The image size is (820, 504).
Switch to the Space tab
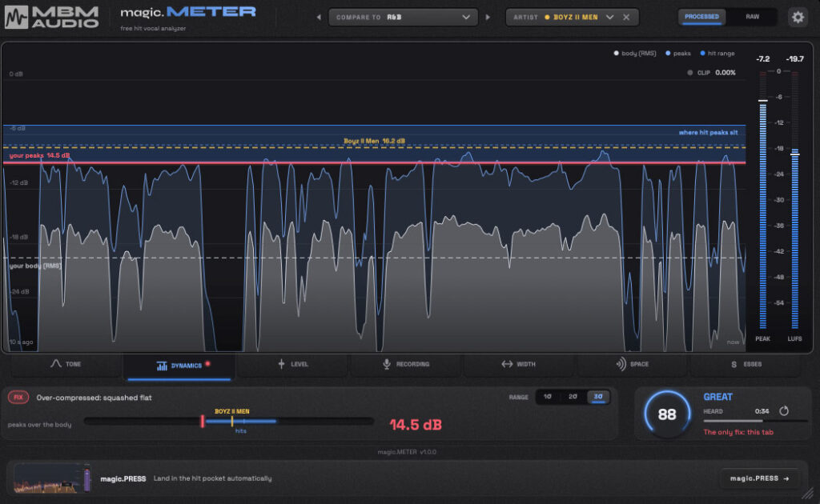point(633,365)
